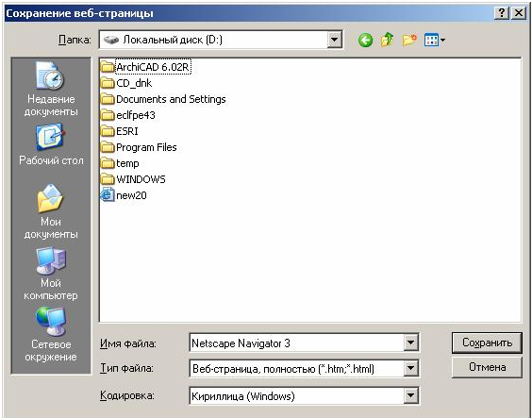The height and width of the screenshot is (418, 532).
Task: Open Сетевое окружение location
Action: click(x=51, y=335)
